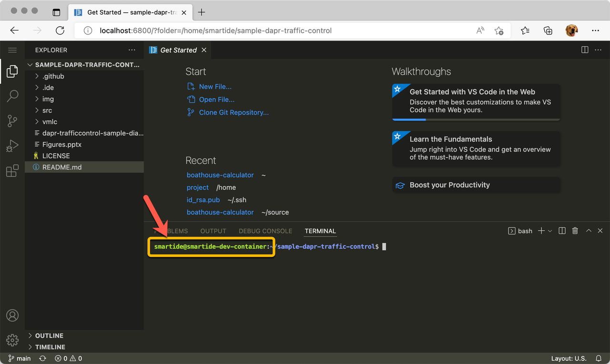610x364 pixels.
Task: Close the Get Started tab
Action: pyautogui.click(x=204, y=50)
